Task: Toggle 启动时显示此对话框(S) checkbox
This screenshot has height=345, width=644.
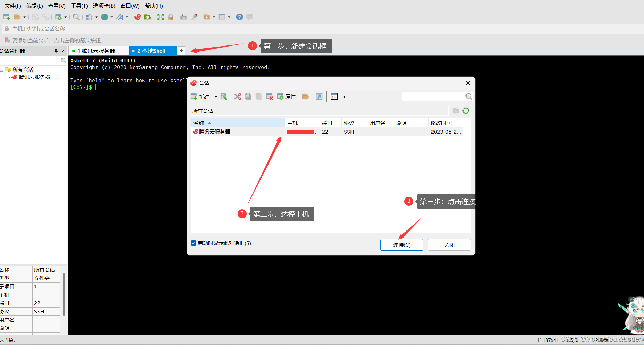Action: [x=193, y=243]
